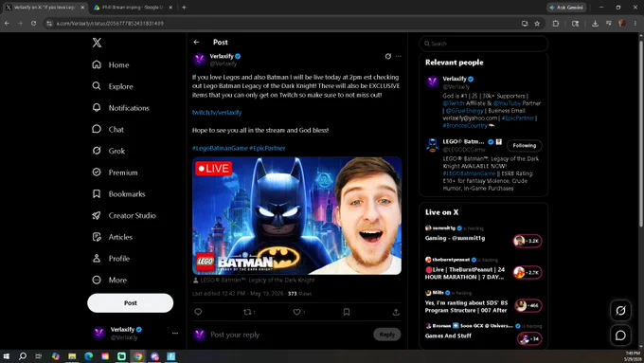Click the X logo in the sidebar
644x363 pixels.
coord(97,43)
